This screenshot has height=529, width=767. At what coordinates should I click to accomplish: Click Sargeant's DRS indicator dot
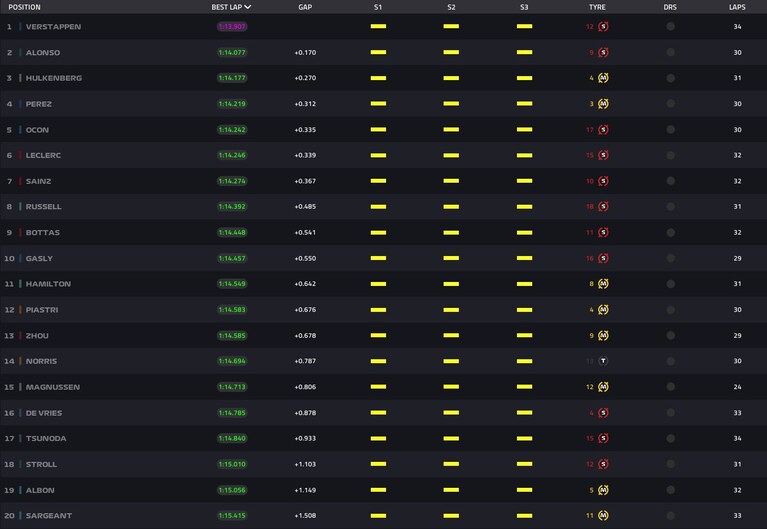(x=671, y=515)
